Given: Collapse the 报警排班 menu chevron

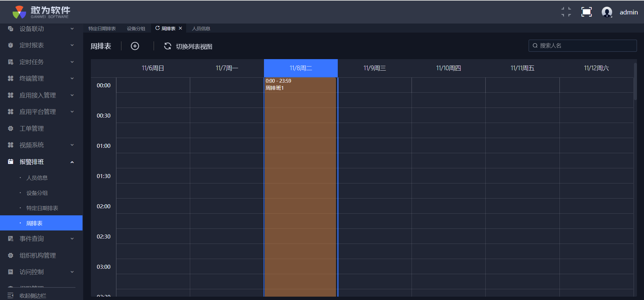Looking at the screenshot, I should [72, 162].
